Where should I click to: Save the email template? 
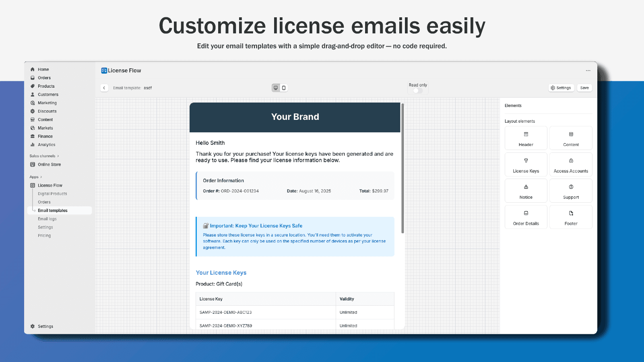tap(584, 87)
